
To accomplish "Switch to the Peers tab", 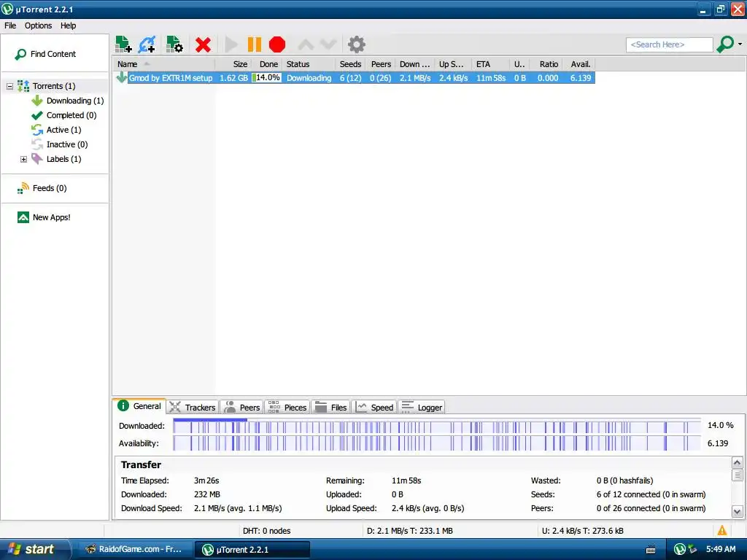I will [x=242, y=407].
